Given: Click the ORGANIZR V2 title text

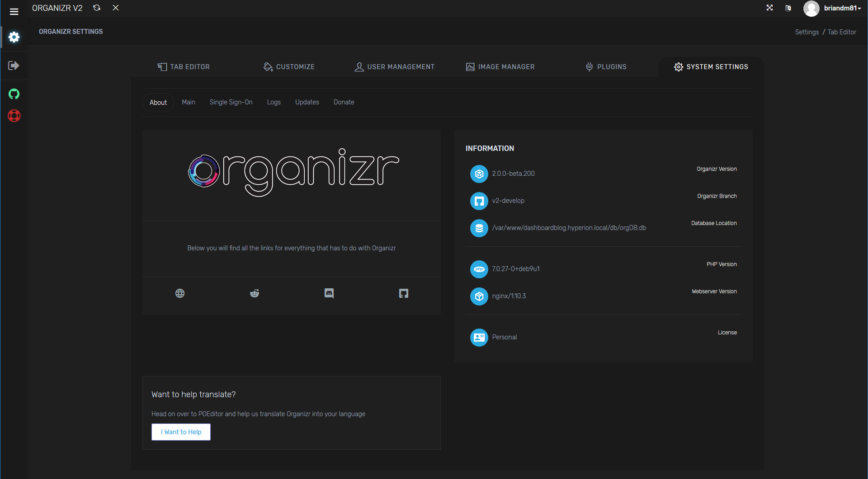Looking at the screenshot, I should 57,8.
